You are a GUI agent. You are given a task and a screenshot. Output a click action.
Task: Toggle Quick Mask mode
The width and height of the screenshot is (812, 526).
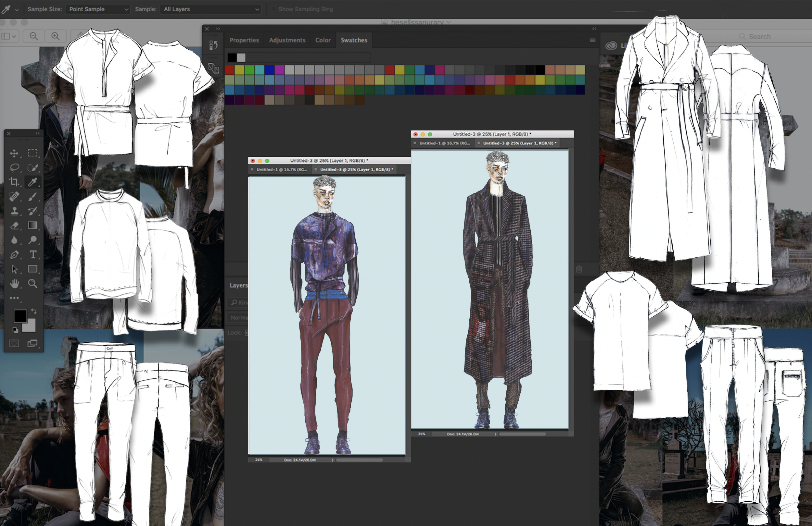tap(14, 343)
